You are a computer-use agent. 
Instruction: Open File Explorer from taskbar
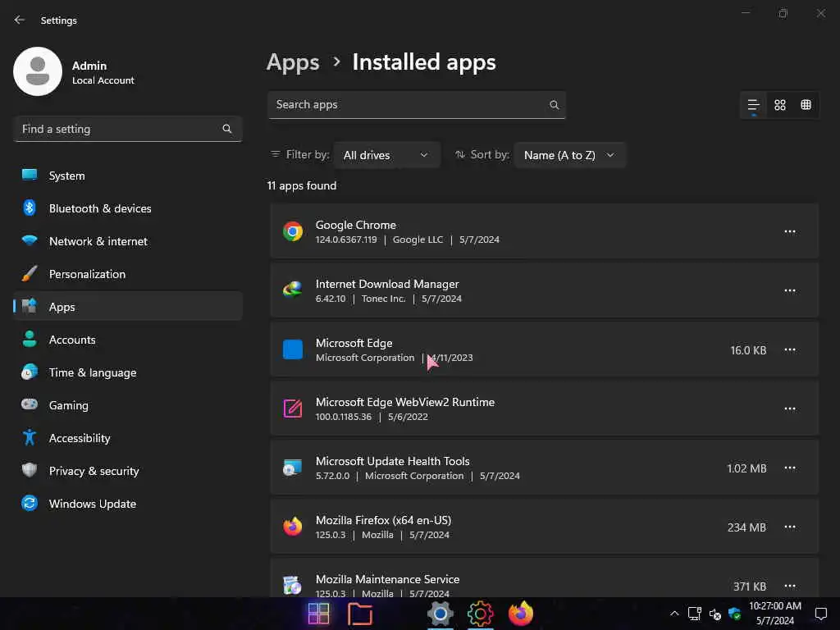[360, 614]
